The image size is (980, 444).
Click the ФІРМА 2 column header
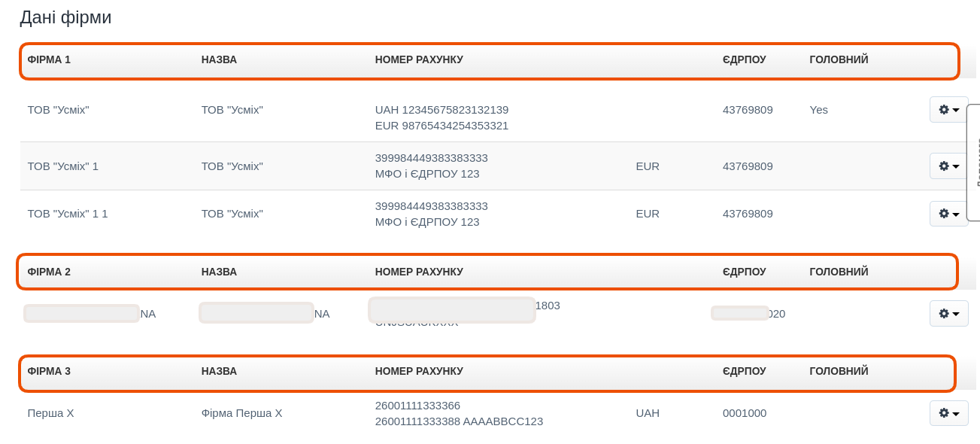(49, 272)
